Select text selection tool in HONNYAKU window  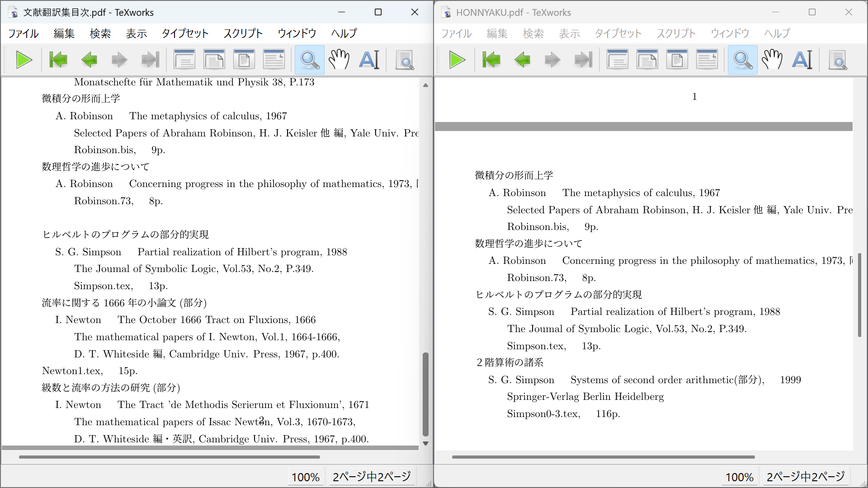(802, 60)
